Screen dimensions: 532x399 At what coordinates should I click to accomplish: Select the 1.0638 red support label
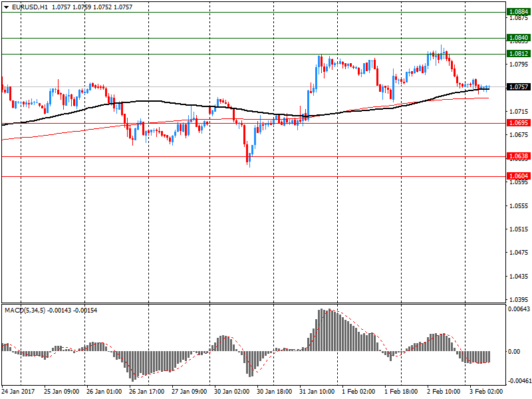[x=519, y=156]
